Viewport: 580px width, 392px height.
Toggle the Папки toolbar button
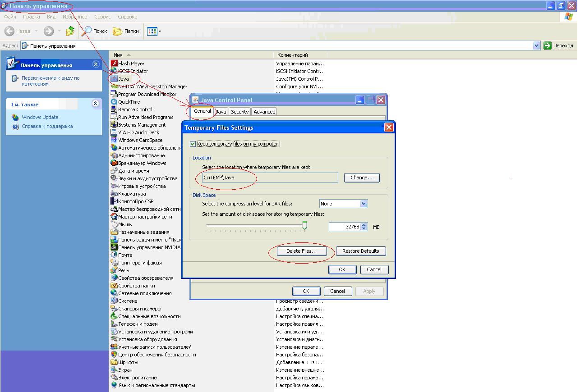pos(126,31)
